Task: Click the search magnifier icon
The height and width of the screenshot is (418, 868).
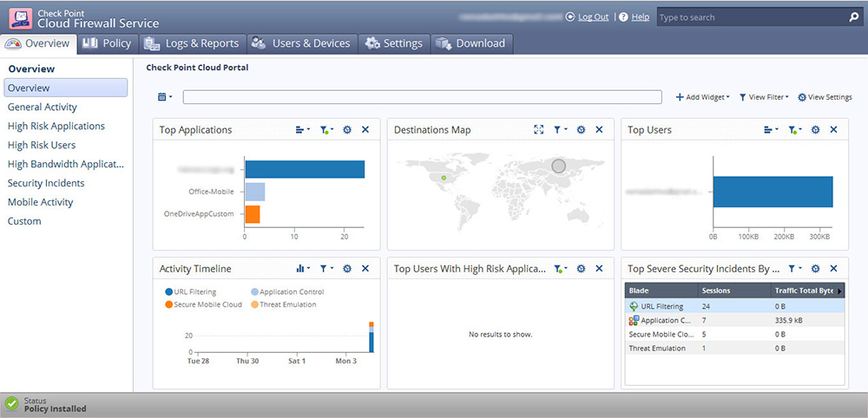Action: 853,17
